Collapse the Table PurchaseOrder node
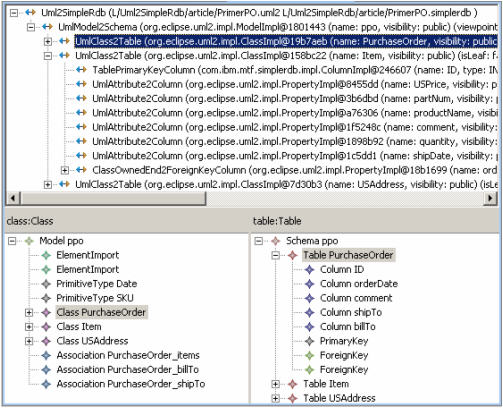 point(275,256)
